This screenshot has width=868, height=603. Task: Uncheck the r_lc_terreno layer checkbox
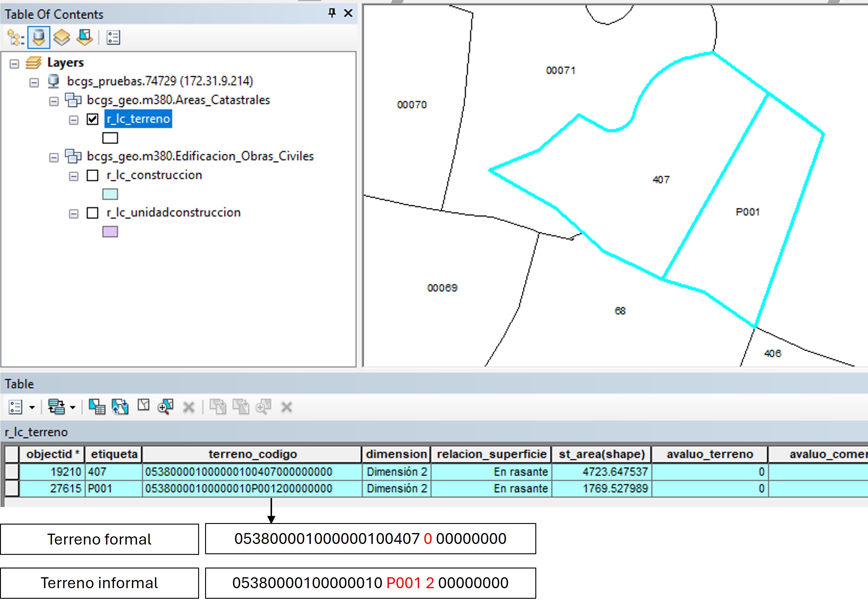point(93,119)
